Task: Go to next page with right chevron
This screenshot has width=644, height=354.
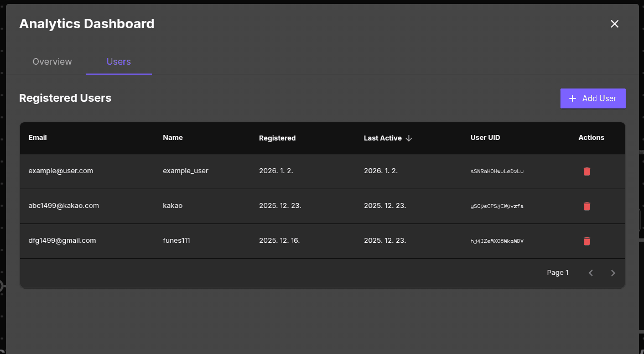Action: (612, 273)
